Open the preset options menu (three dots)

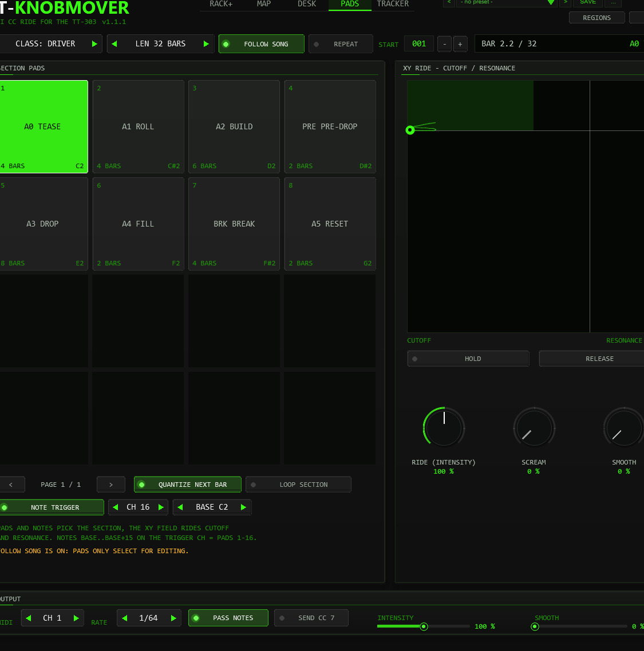[x=613, y=2]
